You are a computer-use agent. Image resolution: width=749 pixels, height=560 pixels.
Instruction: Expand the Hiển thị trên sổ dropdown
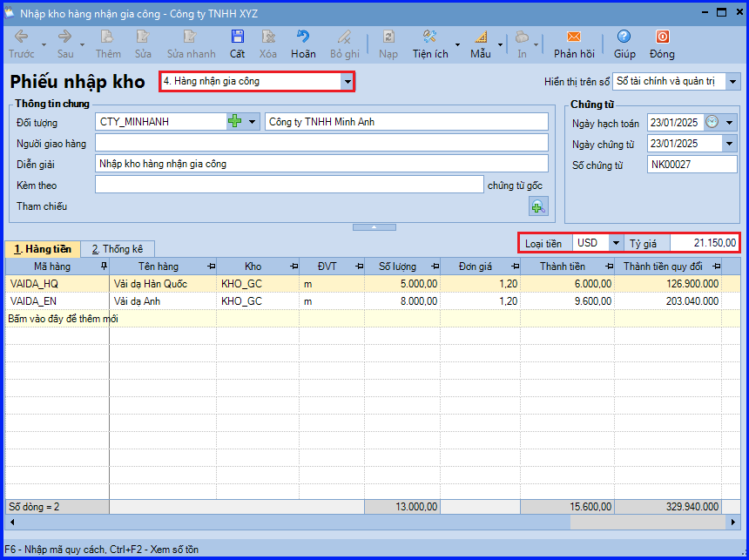732,82
